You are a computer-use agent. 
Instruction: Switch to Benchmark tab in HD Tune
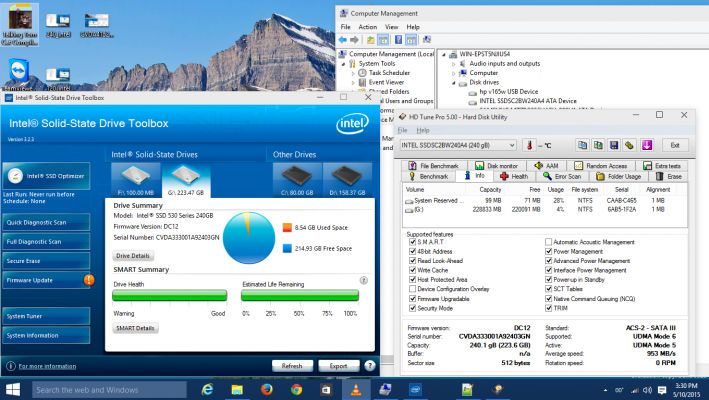click(428, 176)
